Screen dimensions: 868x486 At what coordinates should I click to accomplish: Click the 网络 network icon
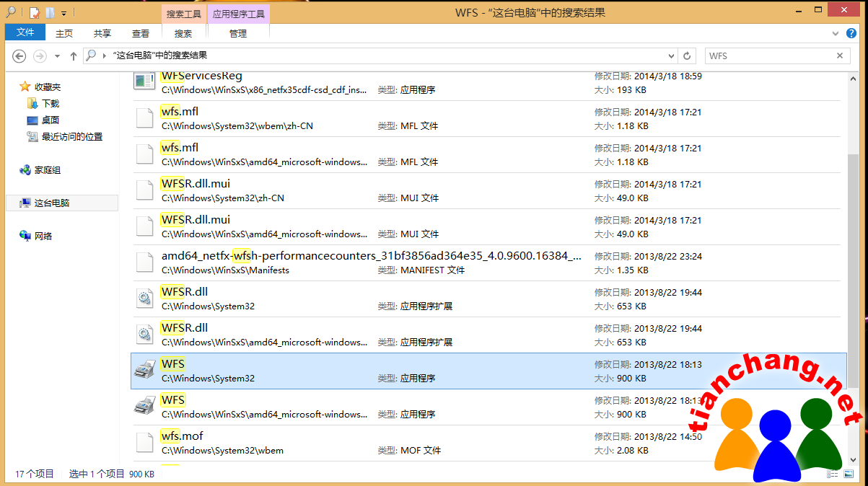tap(25, 236)
